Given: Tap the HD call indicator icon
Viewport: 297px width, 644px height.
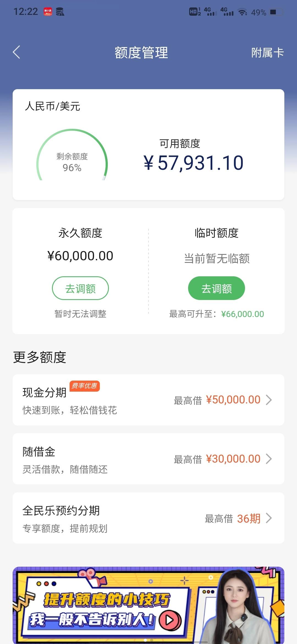Looking at the screenshot, I should point(195,12).
